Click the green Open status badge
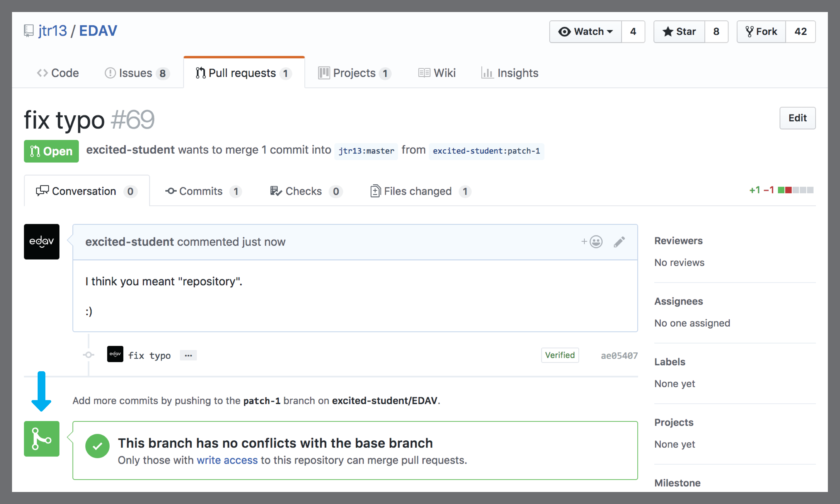Screen dimensions: 840x504 tap(51, 151)
